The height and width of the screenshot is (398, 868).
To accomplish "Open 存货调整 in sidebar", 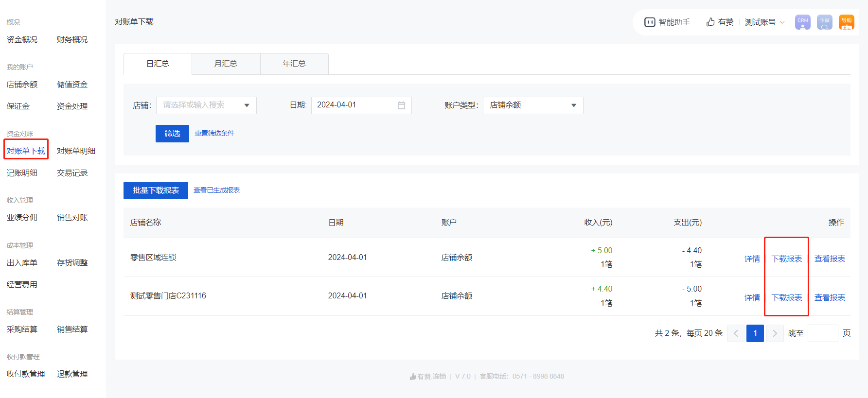I will [72, 263].
